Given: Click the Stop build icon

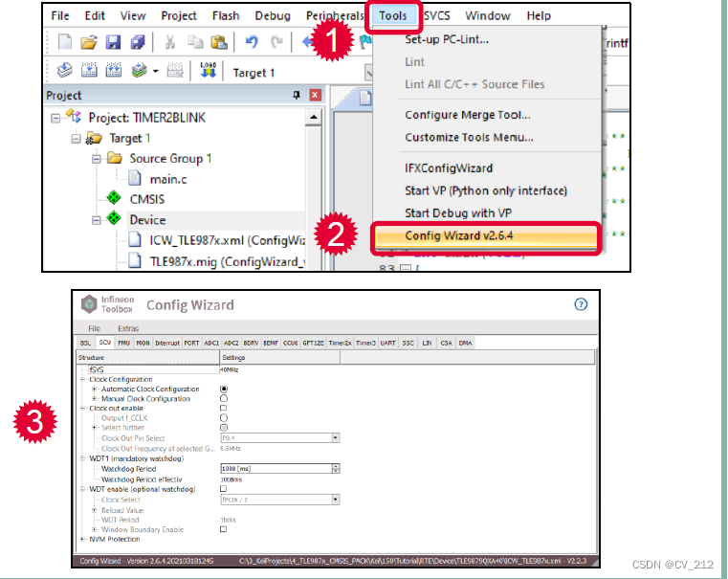Looking at the screenshot, I should 175,71.
